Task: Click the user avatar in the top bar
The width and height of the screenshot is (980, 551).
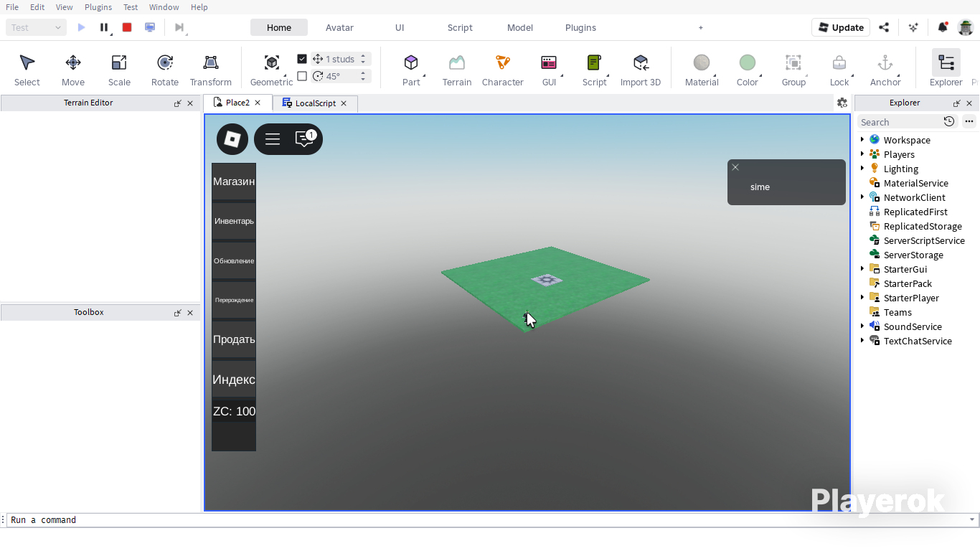Action: (966, 27)
